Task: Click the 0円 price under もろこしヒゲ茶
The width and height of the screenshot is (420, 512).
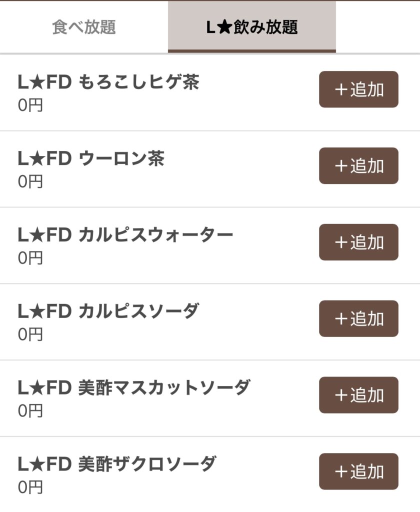Action: tap(30, 105)
